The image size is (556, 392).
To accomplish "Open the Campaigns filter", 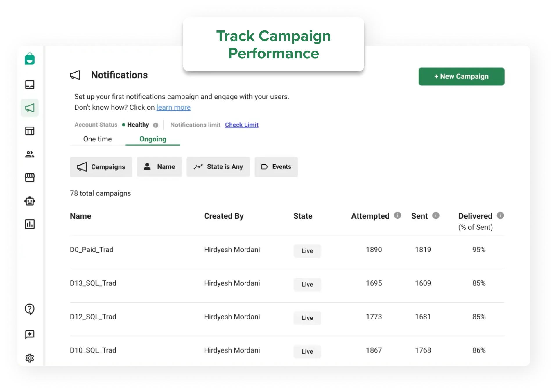I will [x=101, y=167].
